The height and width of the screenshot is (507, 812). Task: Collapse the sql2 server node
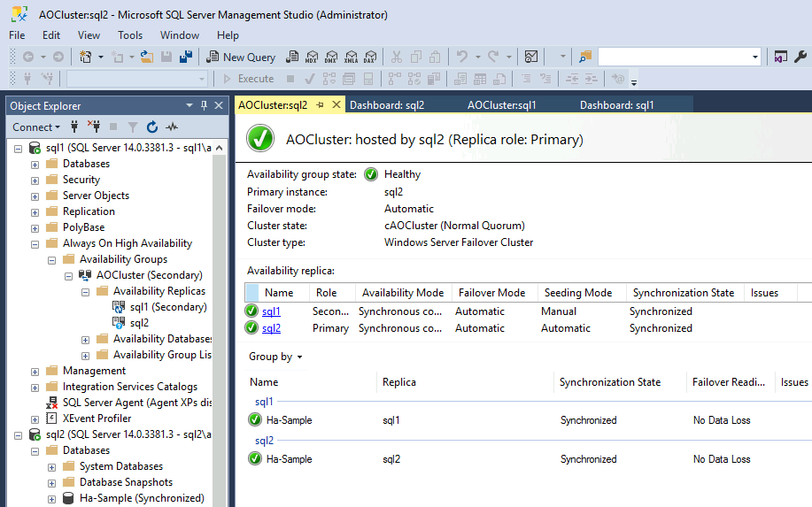(18, 435)
